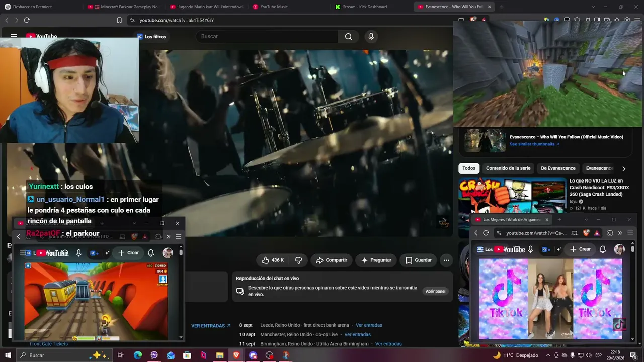The height and width of the screenshot is (362, 644).
Task: Open the extensions puzzle icon in TikTok window
Action: (x=610, y=233)
